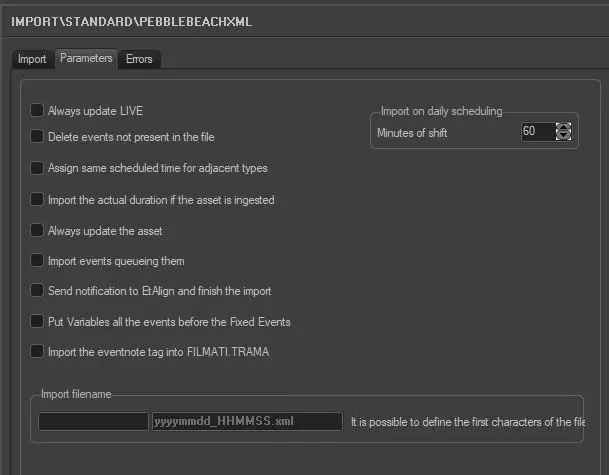Tick the Always update the asset checkbox
609x475 pixels.
pos(37,231)
